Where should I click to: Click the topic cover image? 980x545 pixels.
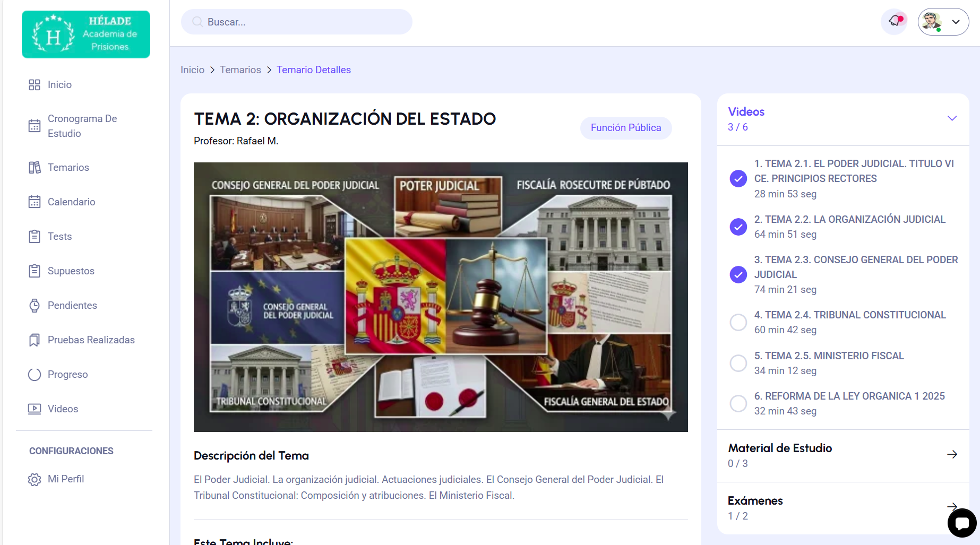(x=441, y=297)
